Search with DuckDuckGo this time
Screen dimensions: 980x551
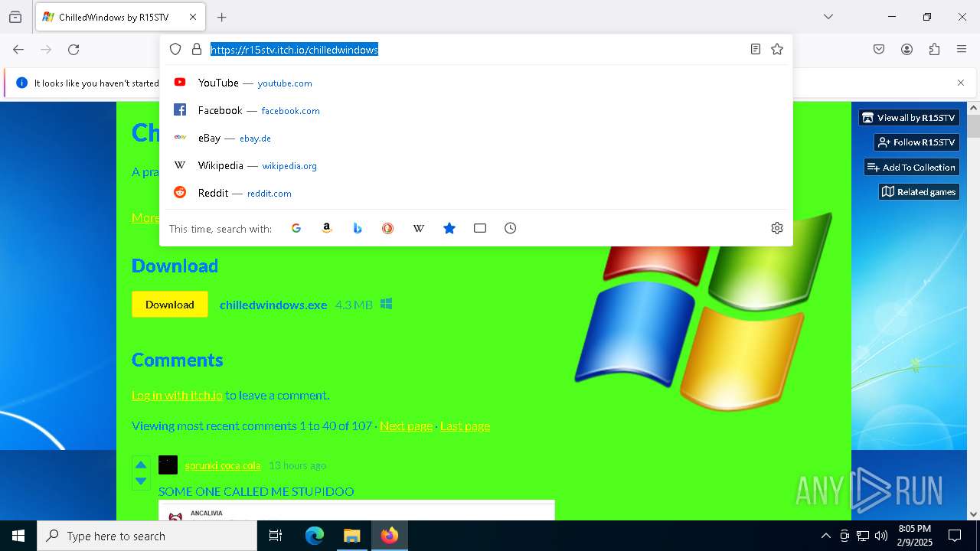click(388, 228)
